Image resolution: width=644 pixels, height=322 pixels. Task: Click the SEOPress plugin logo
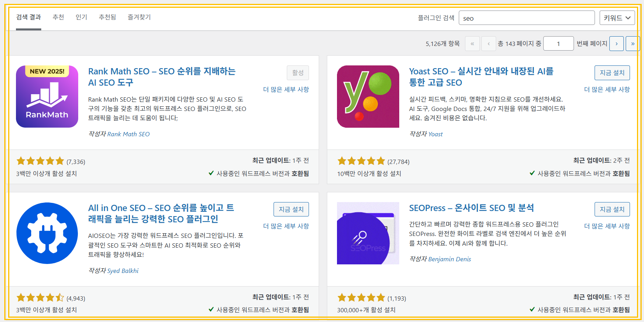(368, 233)
